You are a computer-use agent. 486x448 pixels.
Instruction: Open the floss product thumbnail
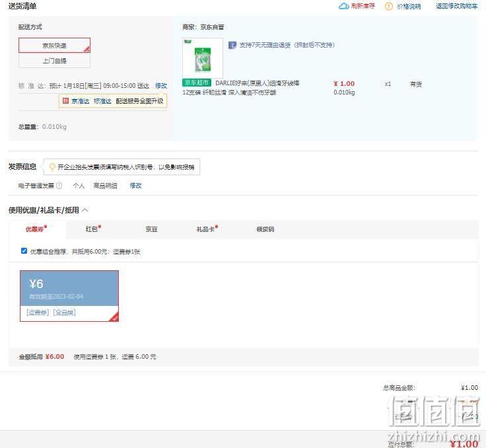(x=203, y=57)
